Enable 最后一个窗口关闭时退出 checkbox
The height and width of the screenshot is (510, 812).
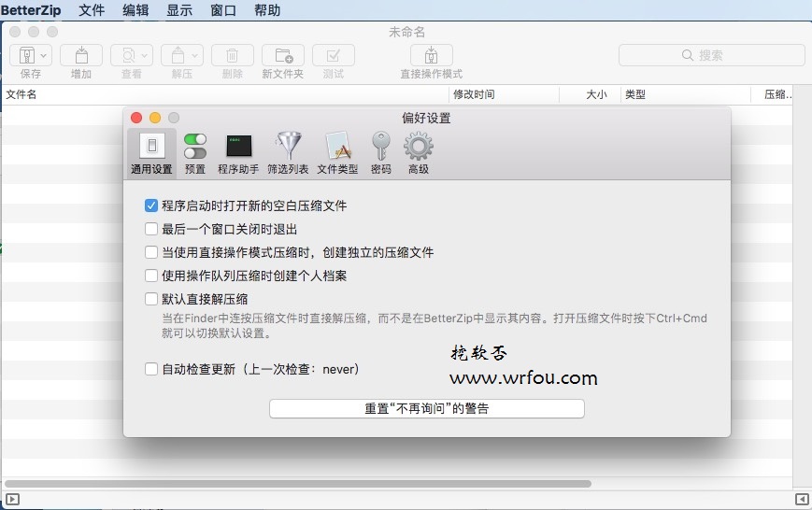coord(151,229)
